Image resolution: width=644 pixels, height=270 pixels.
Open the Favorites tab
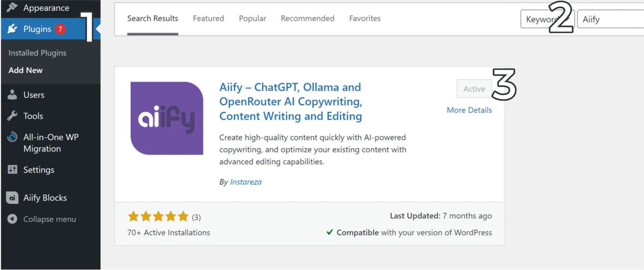365,19
